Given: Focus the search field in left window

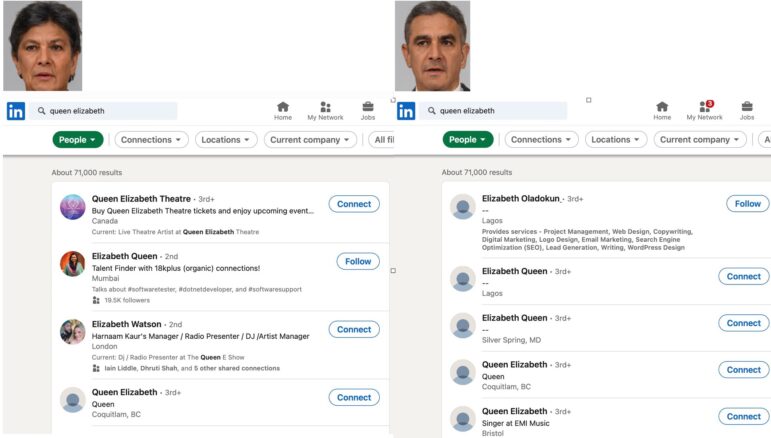Looking at the screenshot, I should tap(103, 111).
